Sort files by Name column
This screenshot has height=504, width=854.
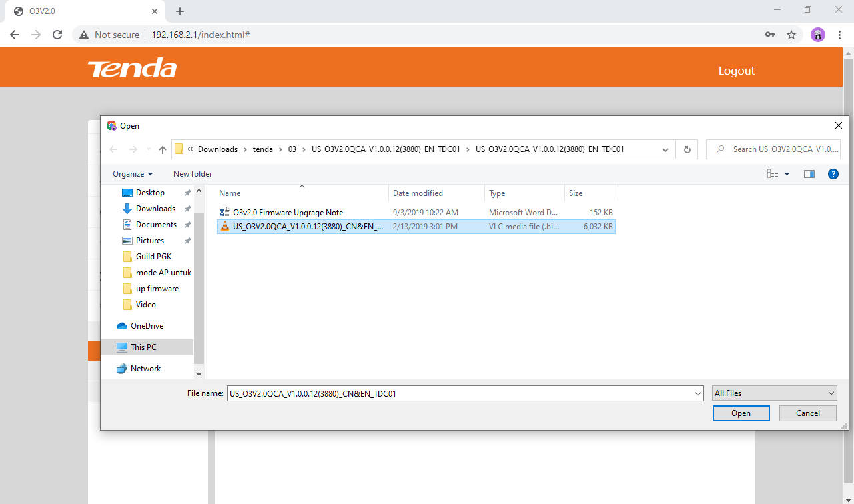click(x=302, y=193)
